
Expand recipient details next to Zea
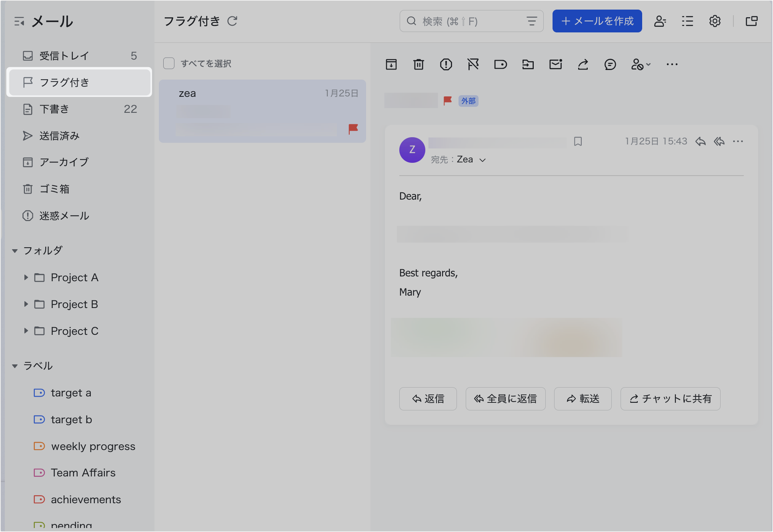[483, 160]
